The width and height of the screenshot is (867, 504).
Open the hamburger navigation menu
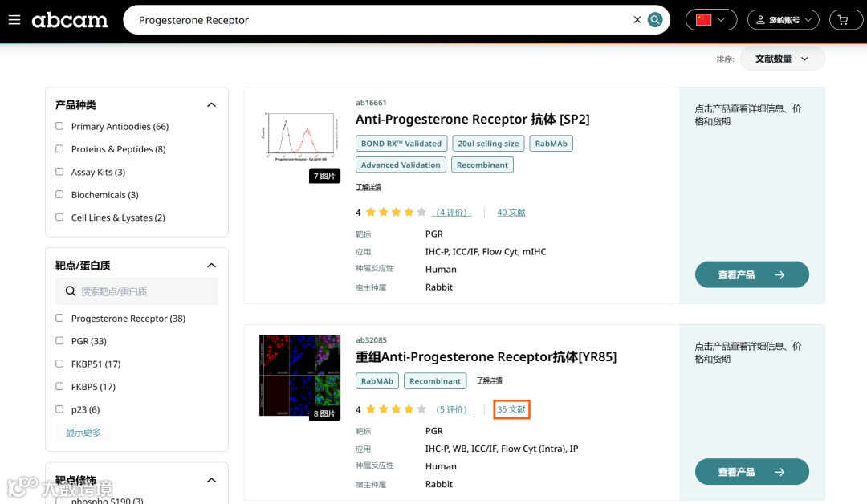[14, 20]
